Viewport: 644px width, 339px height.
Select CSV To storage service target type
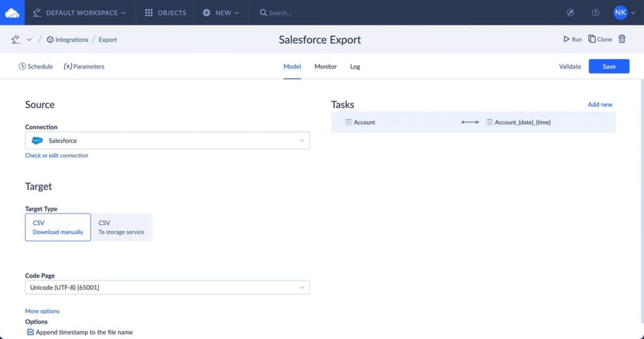pyautogui.click(x=121, y=227)
